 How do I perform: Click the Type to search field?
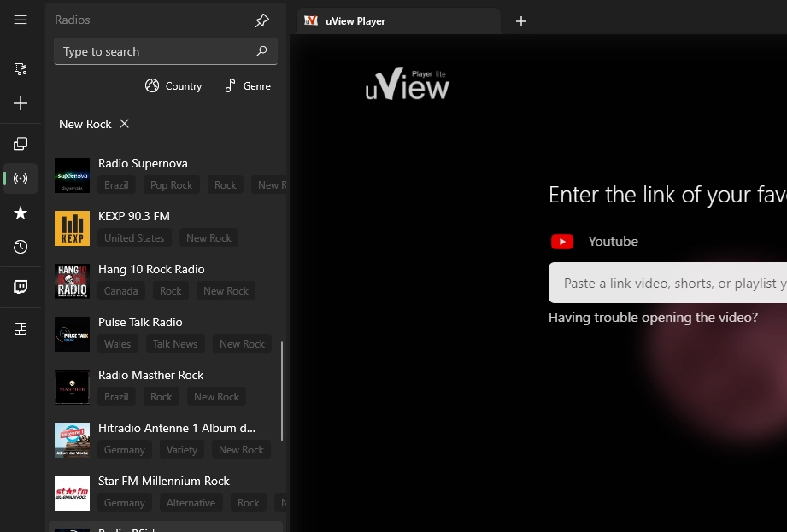click(x=166, y=51)
